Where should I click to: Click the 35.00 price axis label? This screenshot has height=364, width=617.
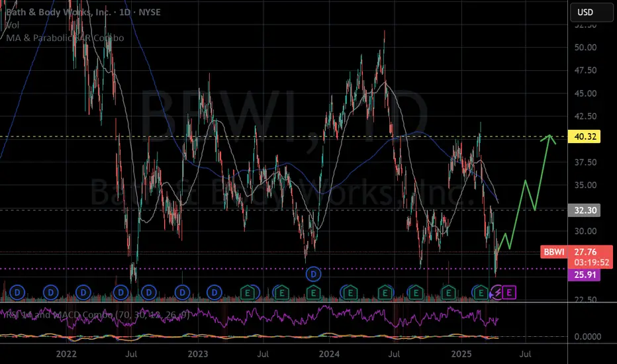tap(585, 185)
